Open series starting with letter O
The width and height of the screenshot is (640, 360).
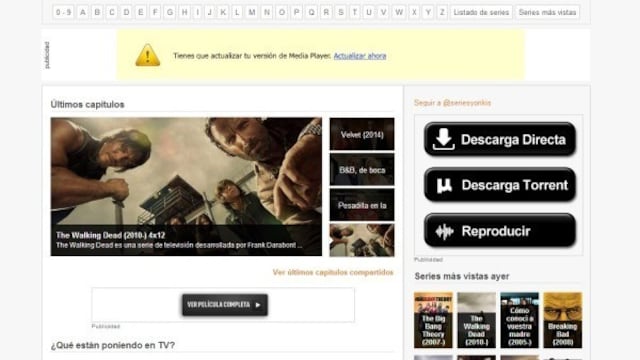point(282,12)
